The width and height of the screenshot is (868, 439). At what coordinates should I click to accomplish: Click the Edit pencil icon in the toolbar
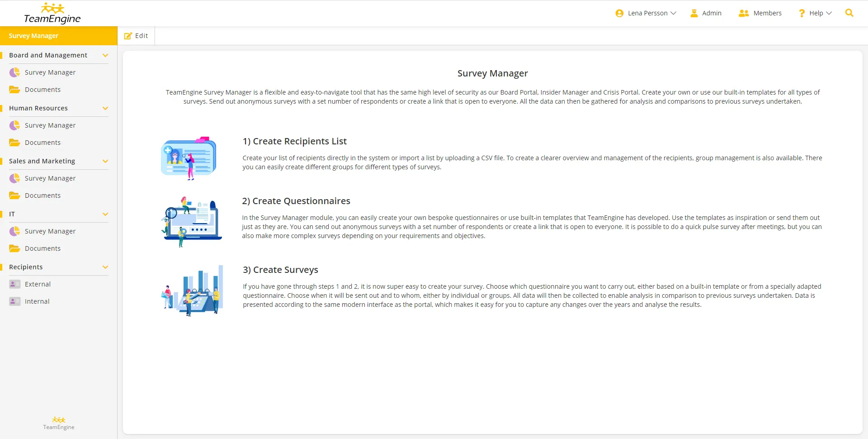[128, 36]
